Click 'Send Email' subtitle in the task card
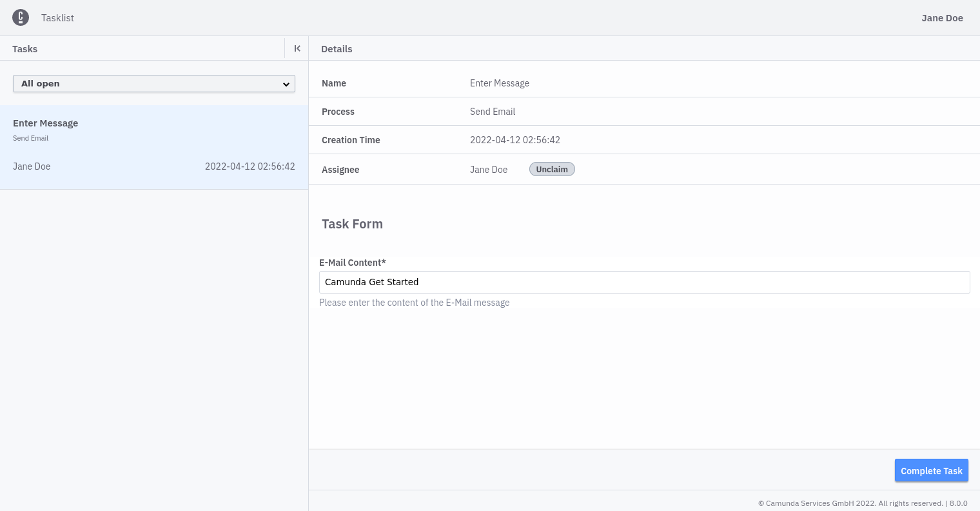The image size is (980, 511). click(x=31, y=138)
